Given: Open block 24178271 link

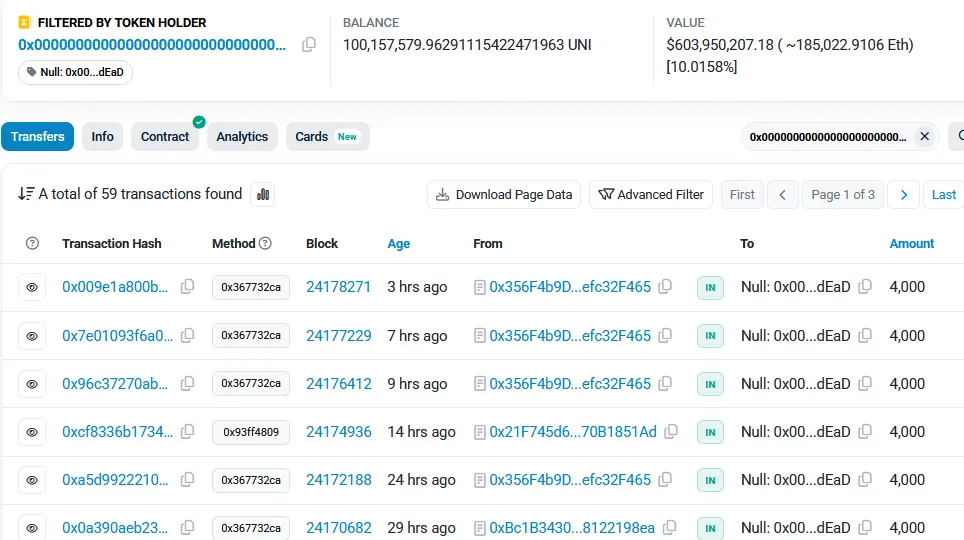Looking at the screenshot, I should point(338,287).
